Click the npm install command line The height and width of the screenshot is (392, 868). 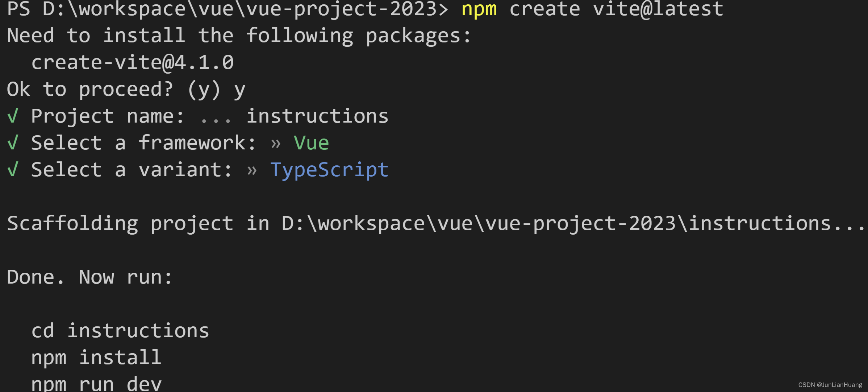pos(96,358)
